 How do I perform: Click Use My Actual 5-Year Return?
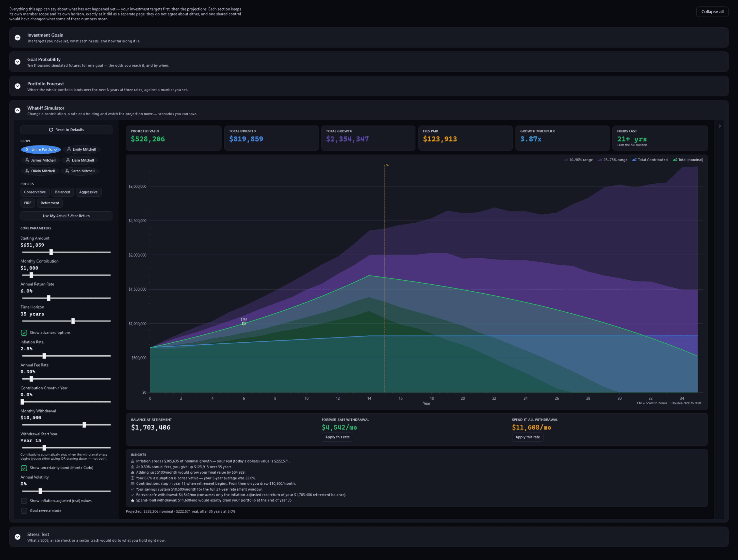[66, 216]
